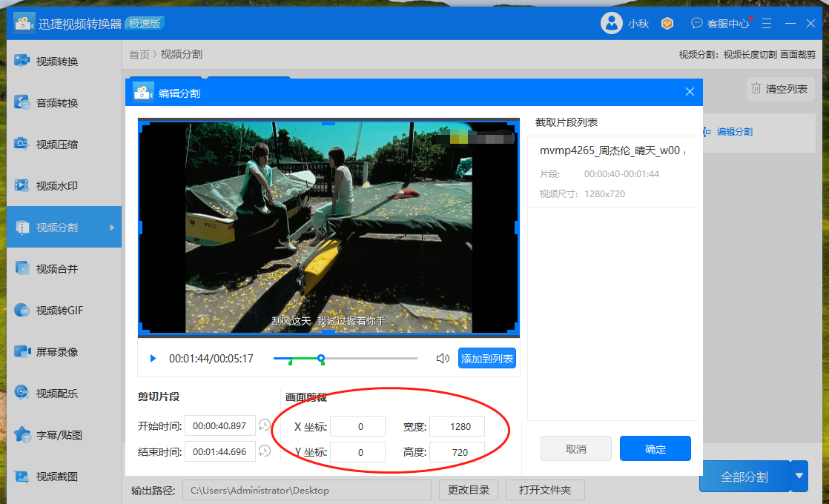Click the right-edge crop handle on preview
This screenshot has width=829, height=504.
517,227
